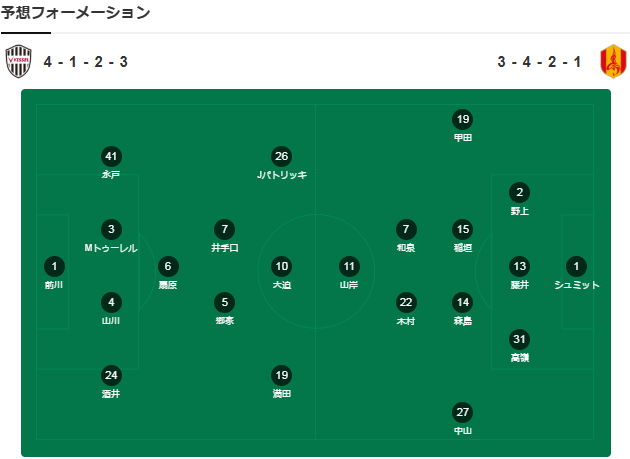The height and width of the screenshot is (459, 630).
Task: Click the Vissel Kobe team crest
Action: coord(20,62)
